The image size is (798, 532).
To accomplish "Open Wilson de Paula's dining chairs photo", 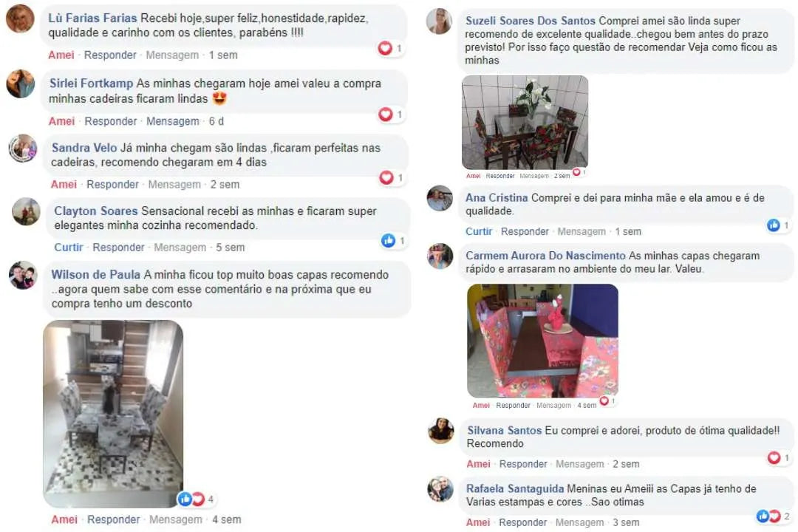I will 113,413.
